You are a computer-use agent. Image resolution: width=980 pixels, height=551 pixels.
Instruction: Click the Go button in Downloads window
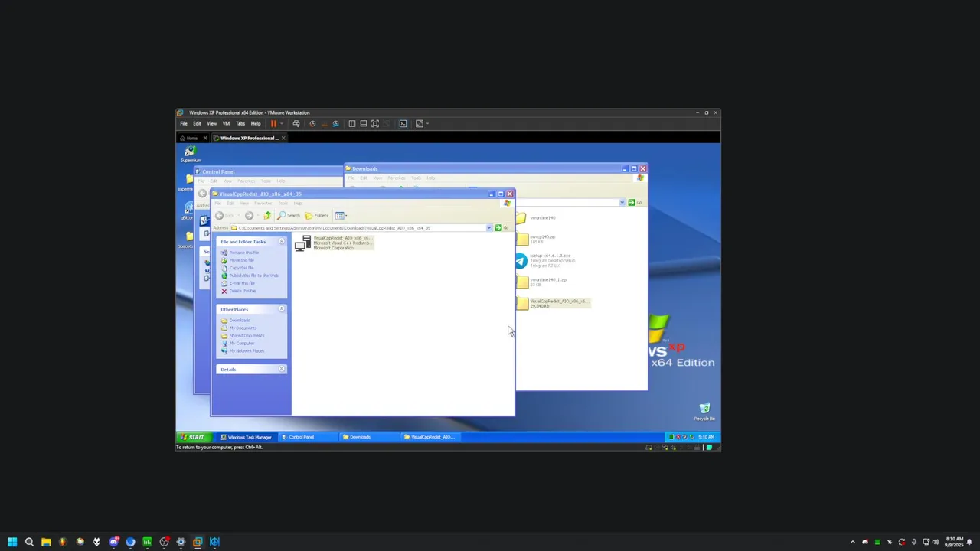pos(635,203)
